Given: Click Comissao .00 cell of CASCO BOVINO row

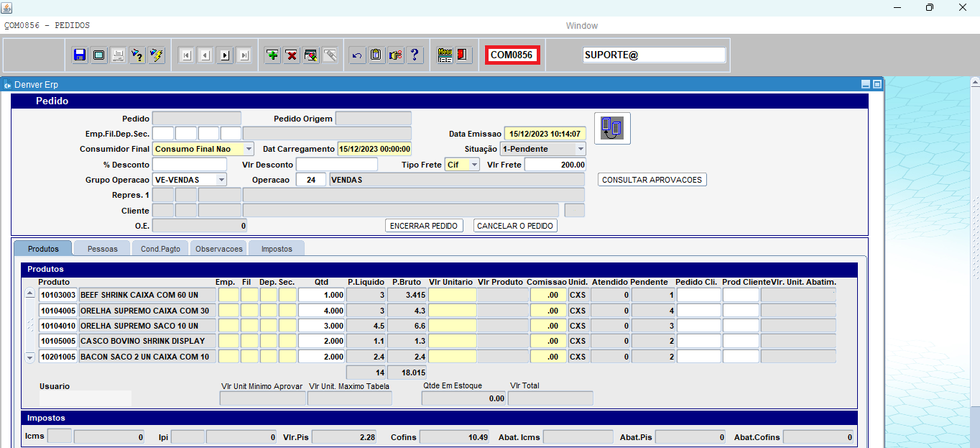Looking at the screenshot, I should [548, 341].
